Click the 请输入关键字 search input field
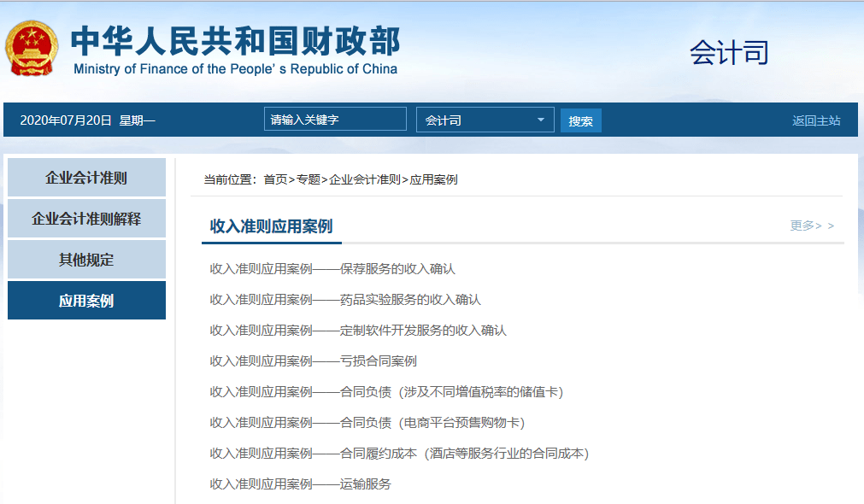 [333, 119]
